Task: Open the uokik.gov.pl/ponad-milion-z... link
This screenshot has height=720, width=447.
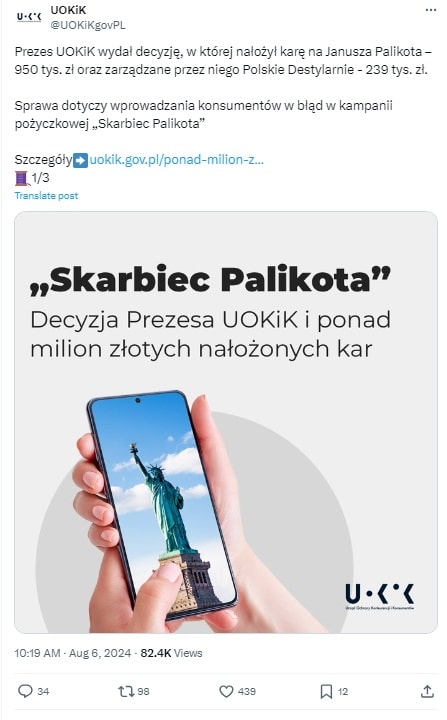Action: [x=176, y=160]
